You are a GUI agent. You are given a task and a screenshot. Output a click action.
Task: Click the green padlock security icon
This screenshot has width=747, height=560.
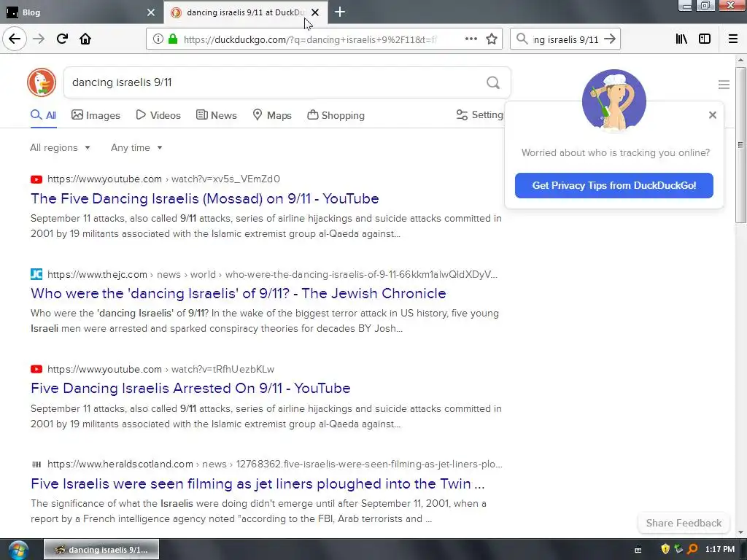click(x=173, y=39)
